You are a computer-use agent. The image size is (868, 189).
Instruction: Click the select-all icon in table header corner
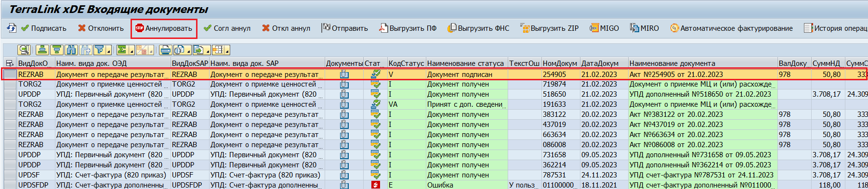pos(10,63)
